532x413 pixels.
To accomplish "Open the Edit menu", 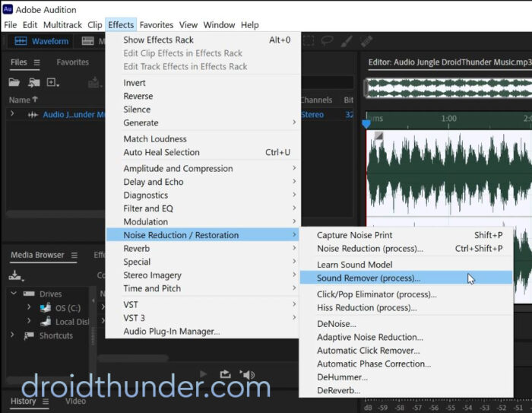I will (30, 25).
